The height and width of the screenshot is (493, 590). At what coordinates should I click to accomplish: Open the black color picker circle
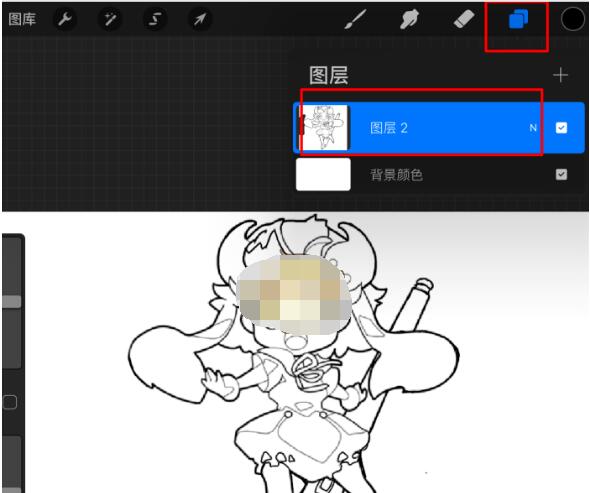coord(572,19)
